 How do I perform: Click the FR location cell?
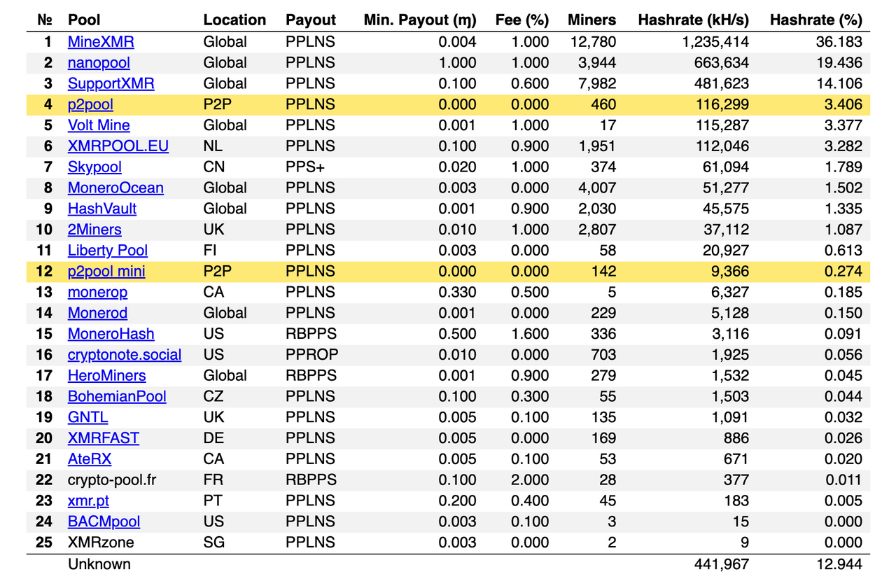(213, 480)
